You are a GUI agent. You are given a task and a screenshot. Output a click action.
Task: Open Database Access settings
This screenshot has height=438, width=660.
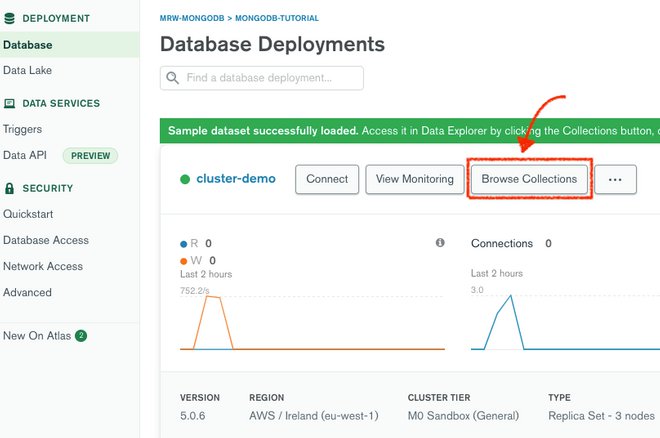(46, 240)
